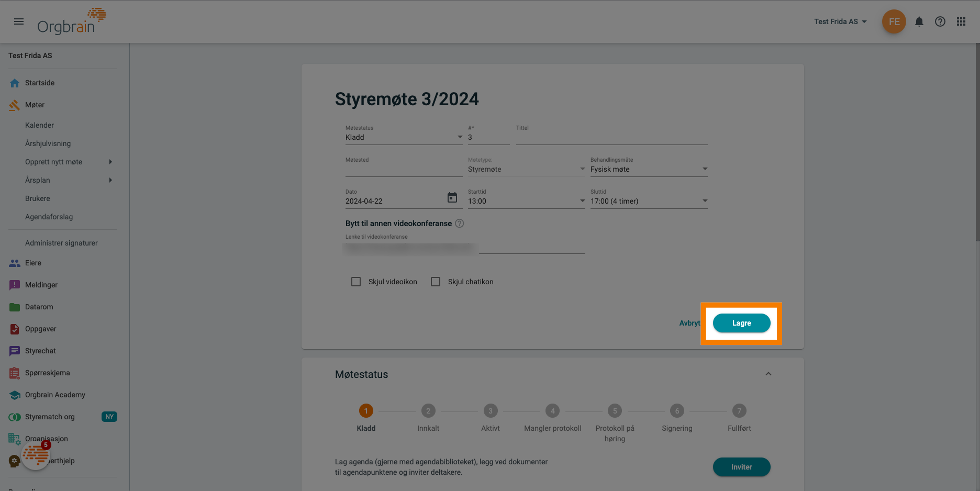The image size is (980, 491).
Task: Open the FE user avatar menu
Action: click(894, 21)
